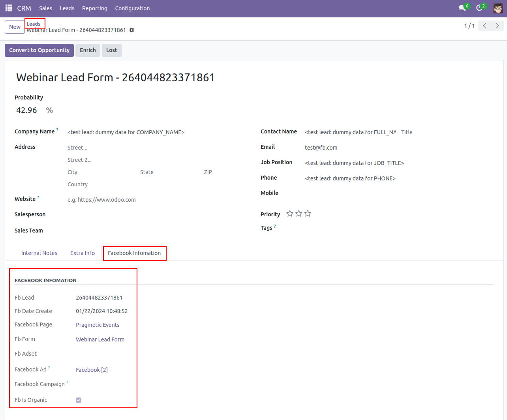Open the Tags selection field
The image size is (507, 420).
tap(399, 228)
